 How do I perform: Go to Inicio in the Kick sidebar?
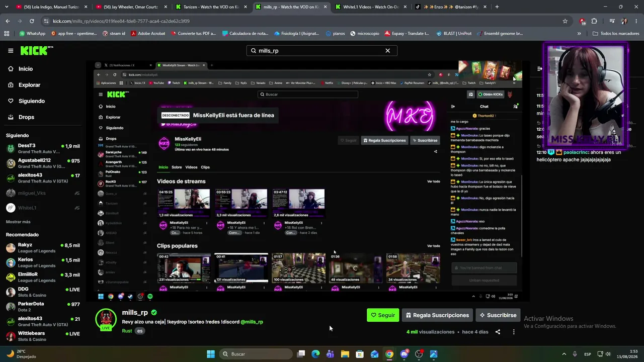click(25, 69)
